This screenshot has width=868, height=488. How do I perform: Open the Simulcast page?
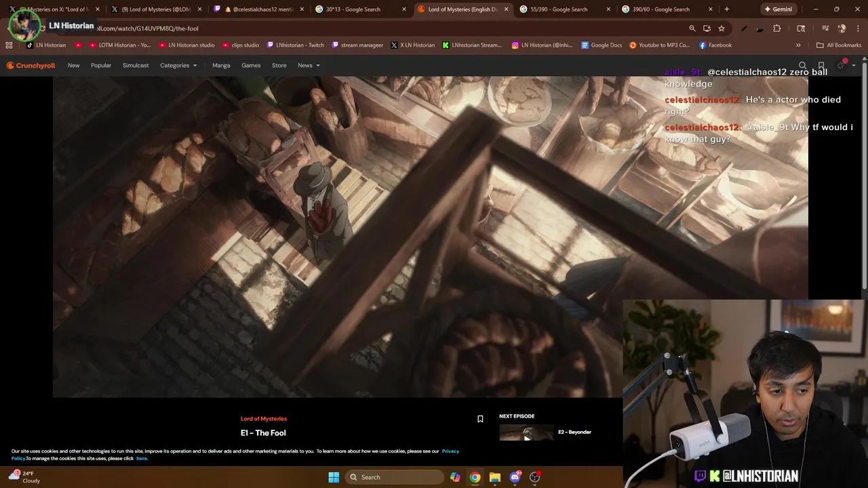click(x=136, y=66)
